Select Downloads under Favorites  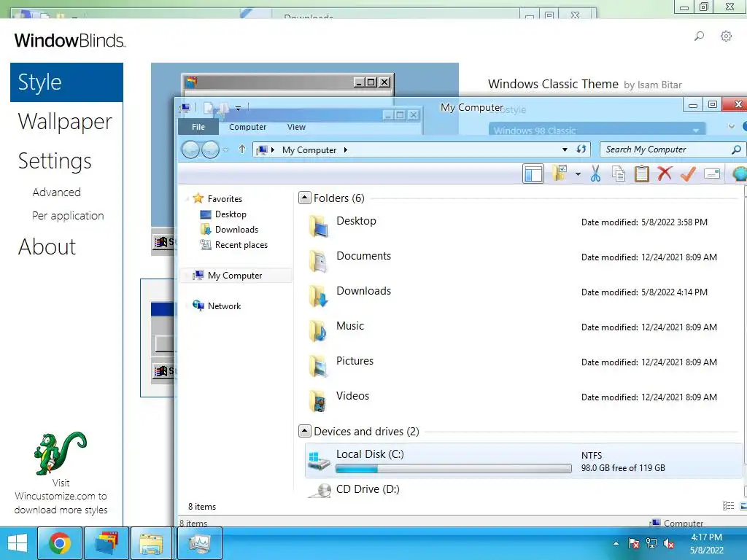tap(236, 230)
